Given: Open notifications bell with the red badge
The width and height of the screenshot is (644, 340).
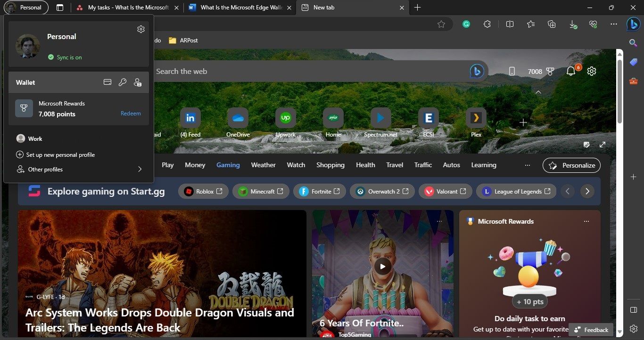Looking at the screenshot, I should click(571, 71).
